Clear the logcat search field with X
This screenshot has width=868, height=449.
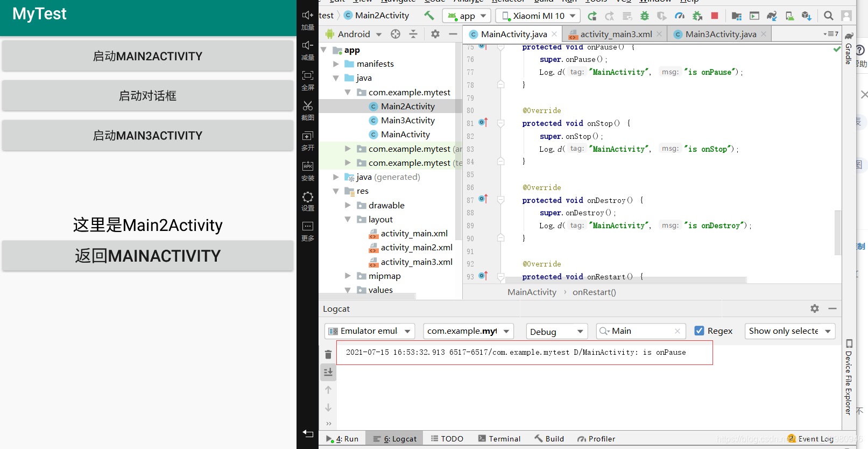[678, 331]
